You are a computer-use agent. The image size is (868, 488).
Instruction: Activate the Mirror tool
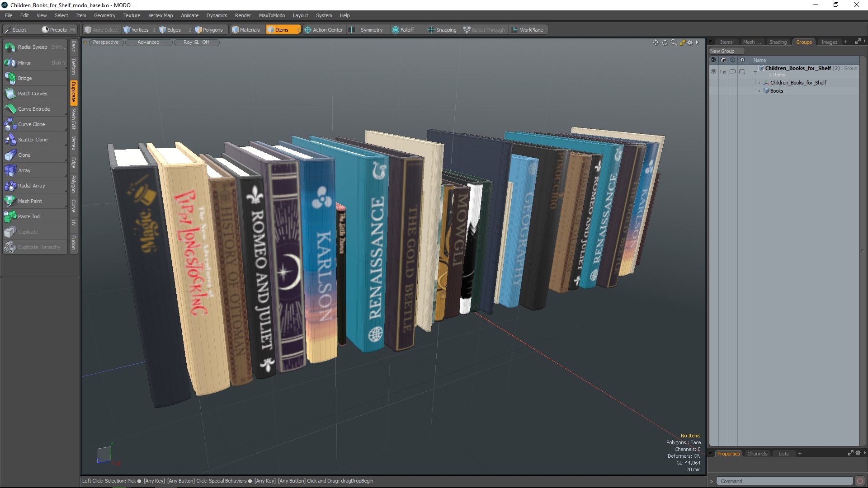tap(35, 63)
